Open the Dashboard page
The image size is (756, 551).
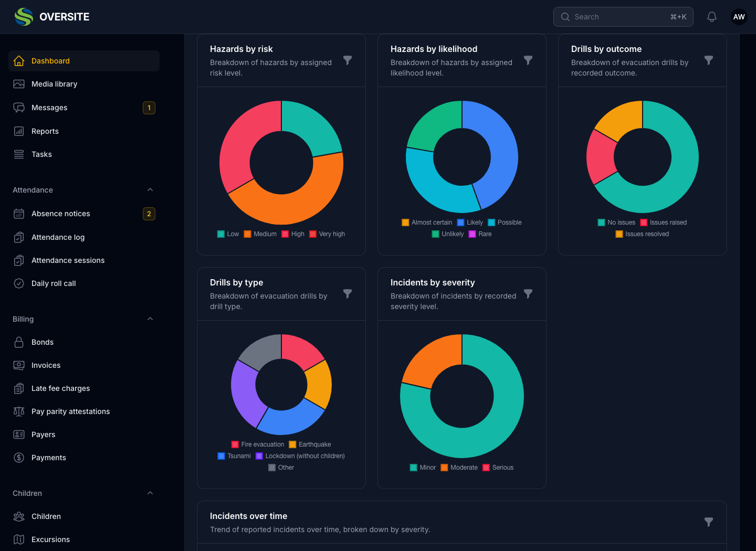tap(84, 61)
